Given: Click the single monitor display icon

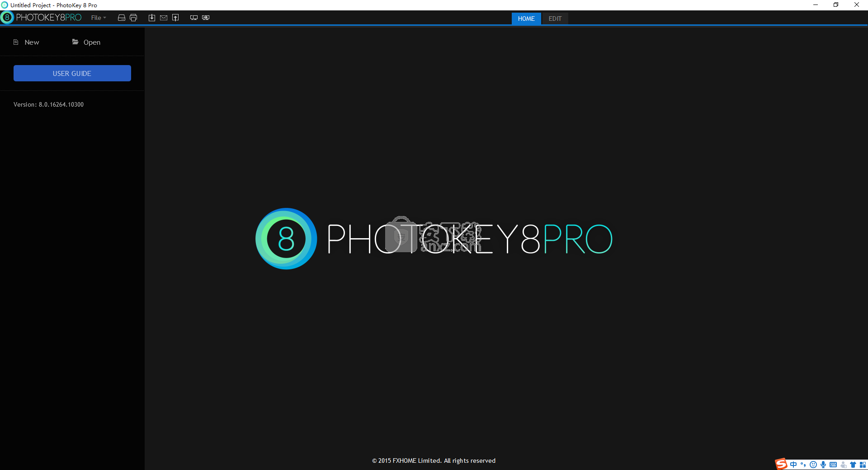Looking at the screenshot, I should click(194, 18).
